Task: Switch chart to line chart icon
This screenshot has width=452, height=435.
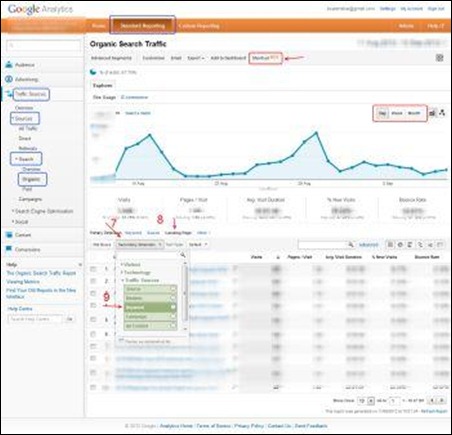Action: (432, 113)
